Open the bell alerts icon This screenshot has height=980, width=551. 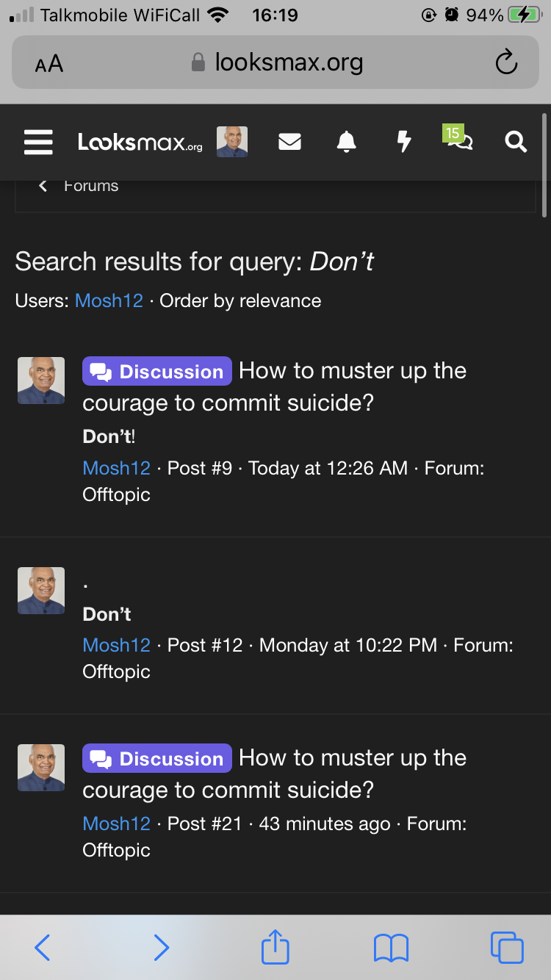tap(346, 142)
